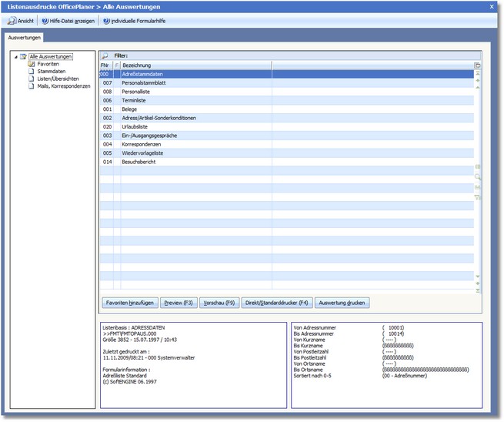
Task: Click the Favoriten folder icon in tree
Action: (x=32, y=64)
